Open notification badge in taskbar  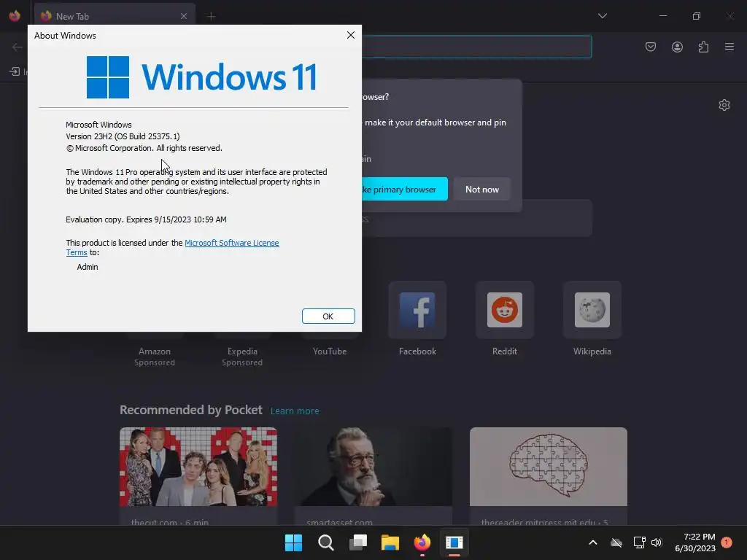point(727,542)
